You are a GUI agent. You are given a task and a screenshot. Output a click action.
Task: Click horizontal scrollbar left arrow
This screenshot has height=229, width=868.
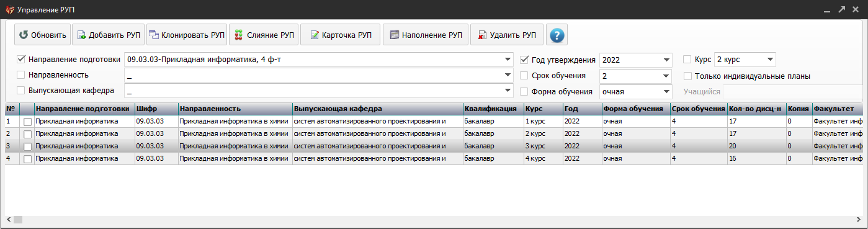click(8, 220)
